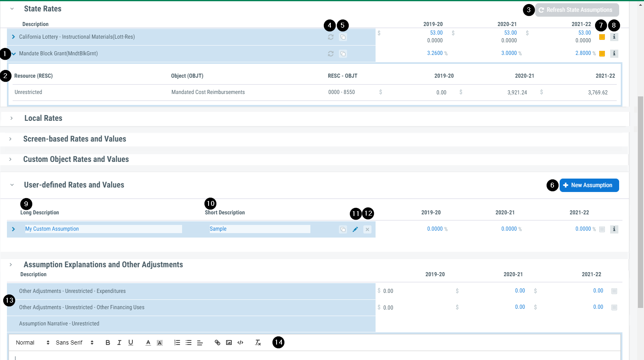This screenshot has width=644, height=360.
Task: Click Mandated Cost Reimbursements object cell
Action: (208, 92)
